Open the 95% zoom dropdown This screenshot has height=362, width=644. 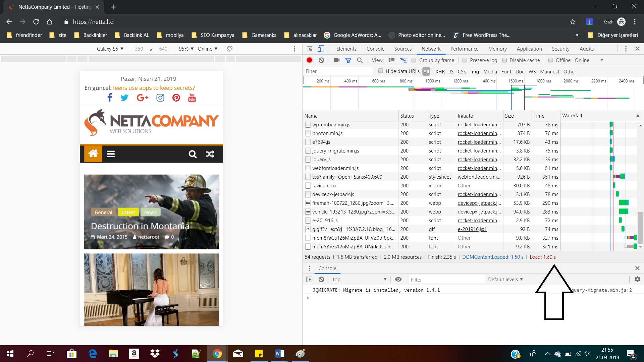pyautogui.click(x=186, y=49)
